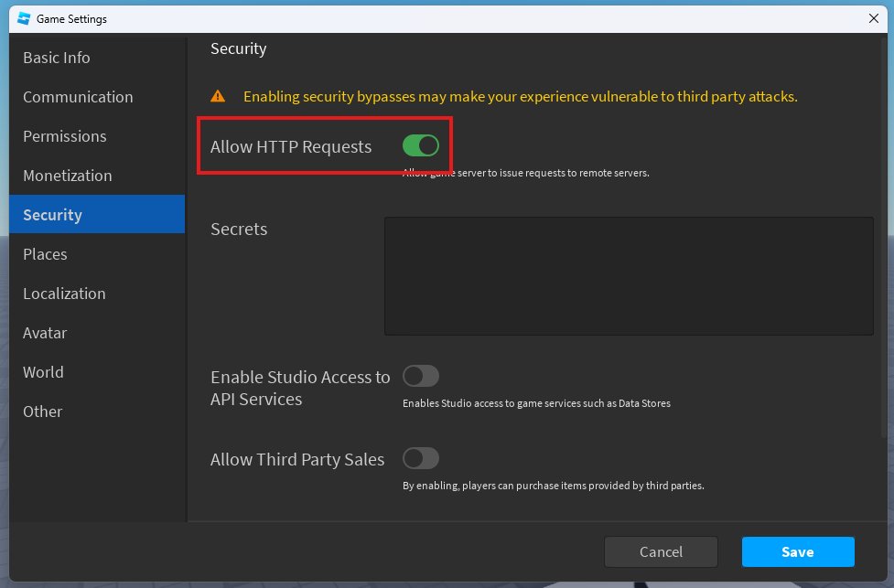Click the Game Settings window title text
Viewport: 894px width, 588px height.
point(71,19)
